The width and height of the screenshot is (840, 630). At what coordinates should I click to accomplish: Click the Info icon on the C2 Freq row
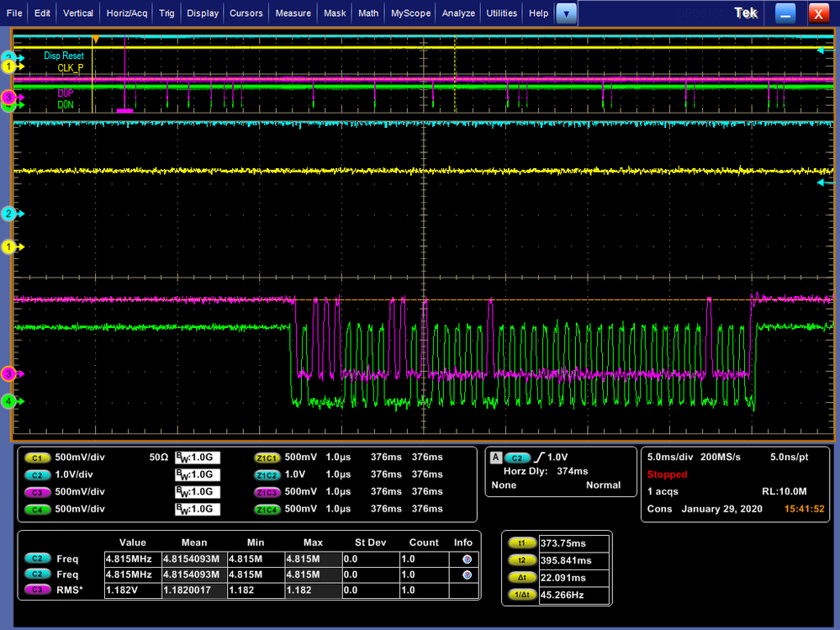(468, 558)
